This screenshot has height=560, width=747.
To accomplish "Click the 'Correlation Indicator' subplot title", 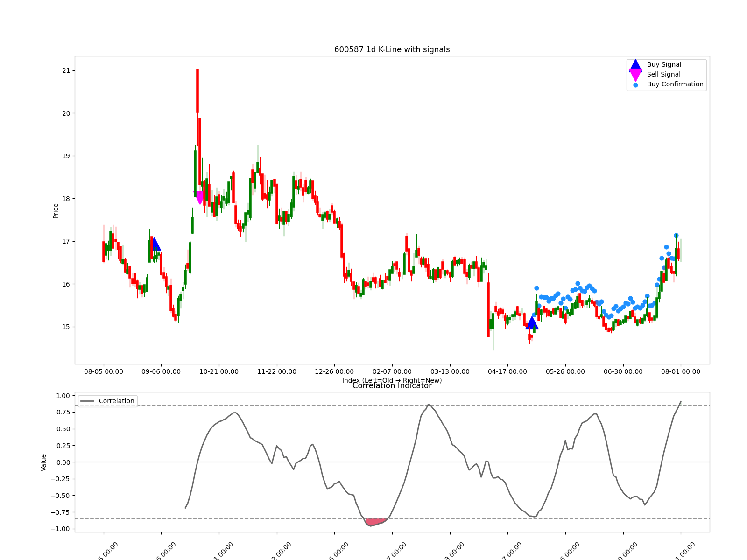I will (x=392, y=386).
